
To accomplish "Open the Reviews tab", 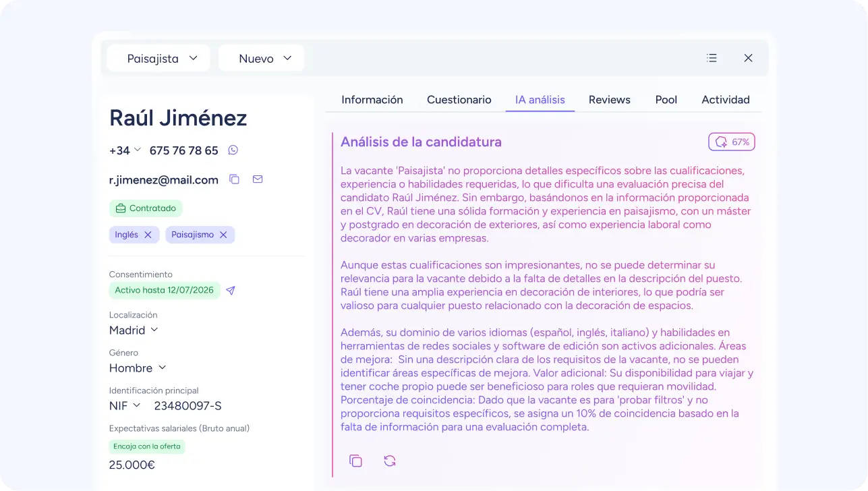I will pos(610,100).
